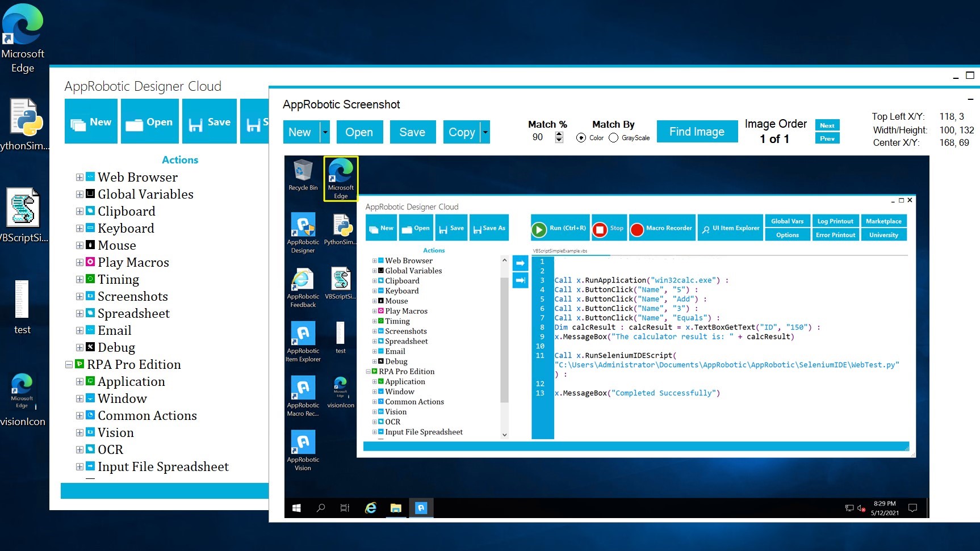Decrease Match % with the down arrow
The height and width of the screenshot is (551, 980).
coord(559,140)
